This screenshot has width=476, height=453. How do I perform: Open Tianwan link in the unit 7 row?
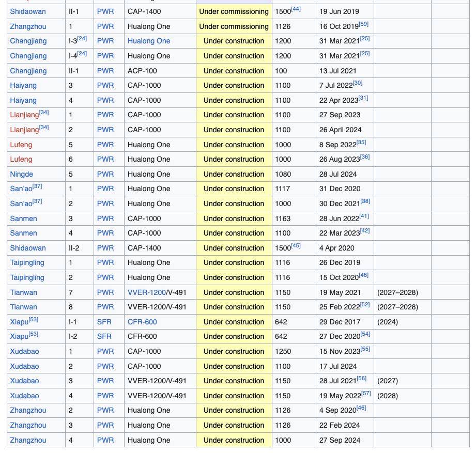click(23, 292)
